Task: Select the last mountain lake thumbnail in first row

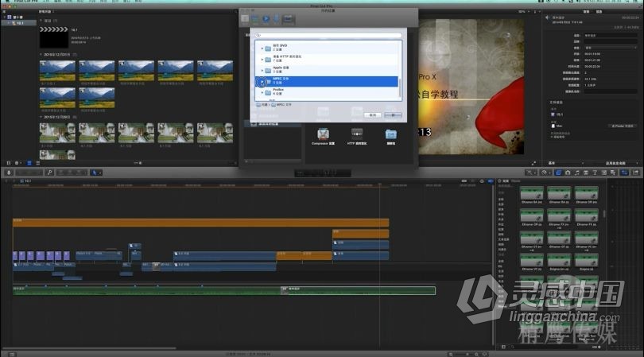Action: coord(215,71)
